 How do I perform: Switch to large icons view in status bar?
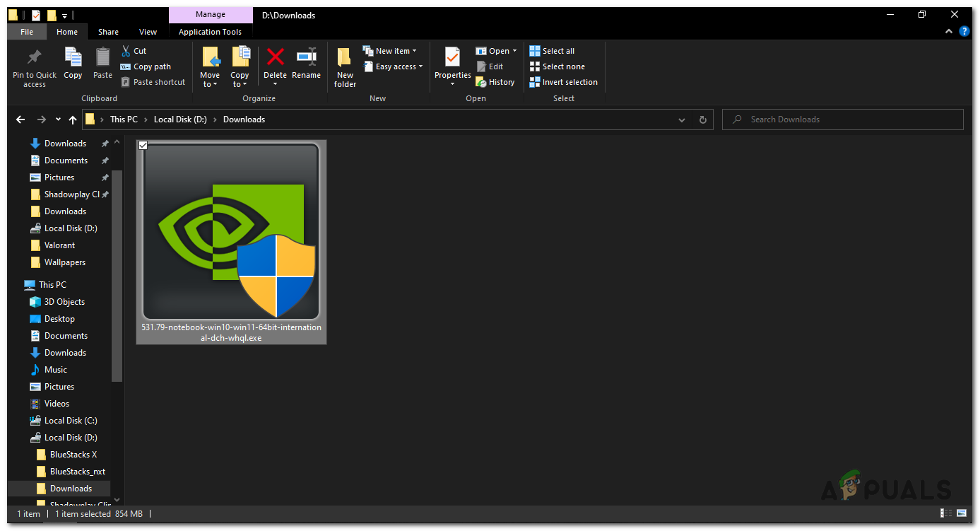(961, 514)
